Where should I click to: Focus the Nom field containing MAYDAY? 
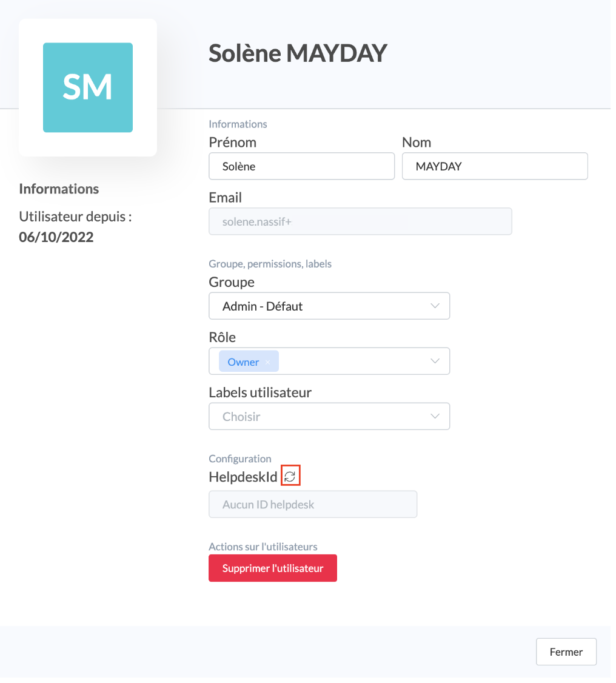tap(495, 166)
